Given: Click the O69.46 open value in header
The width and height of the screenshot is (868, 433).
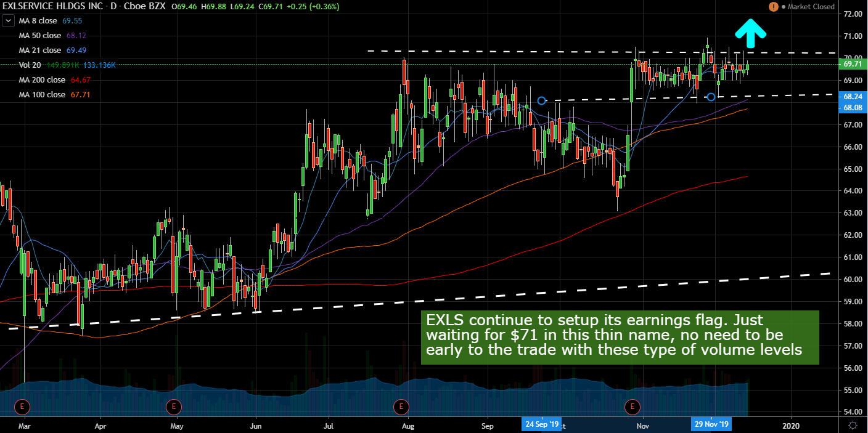Looking at the screenshot, I should click(x=183, y=7).
